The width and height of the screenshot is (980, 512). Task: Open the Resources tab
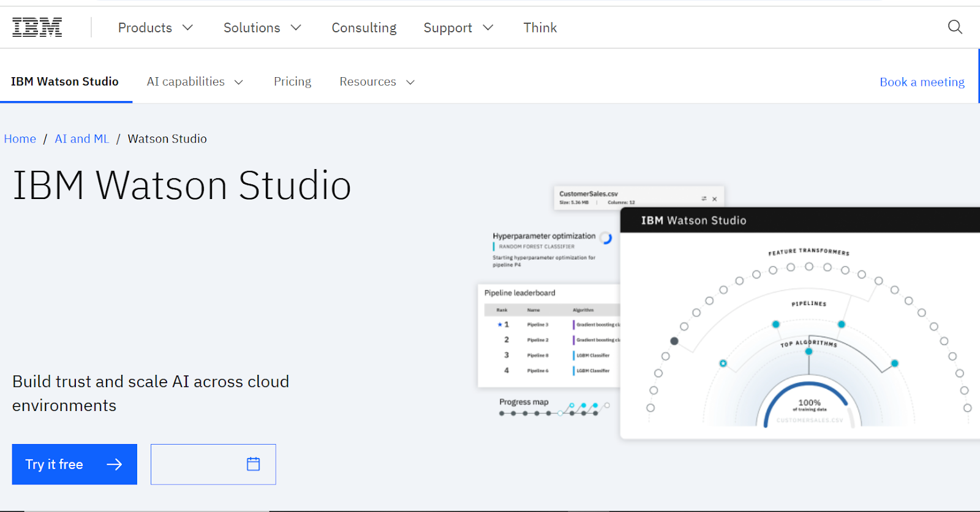click(377, 81)
